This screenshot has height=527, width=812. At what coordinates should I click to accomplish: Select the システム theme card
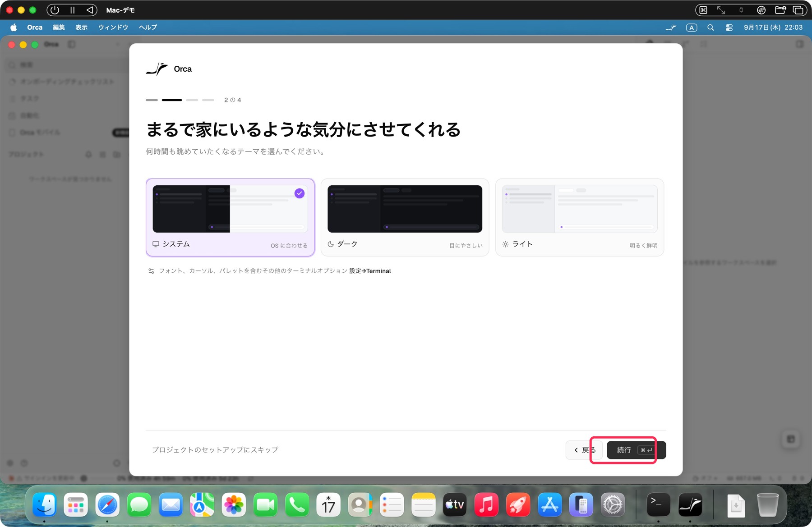230,217
